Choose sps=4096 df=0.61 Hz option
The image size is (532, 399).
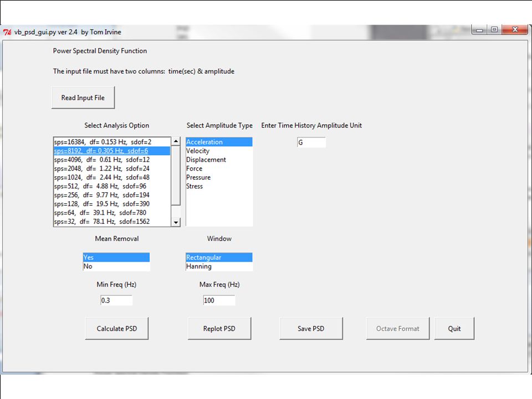point(112,160)
